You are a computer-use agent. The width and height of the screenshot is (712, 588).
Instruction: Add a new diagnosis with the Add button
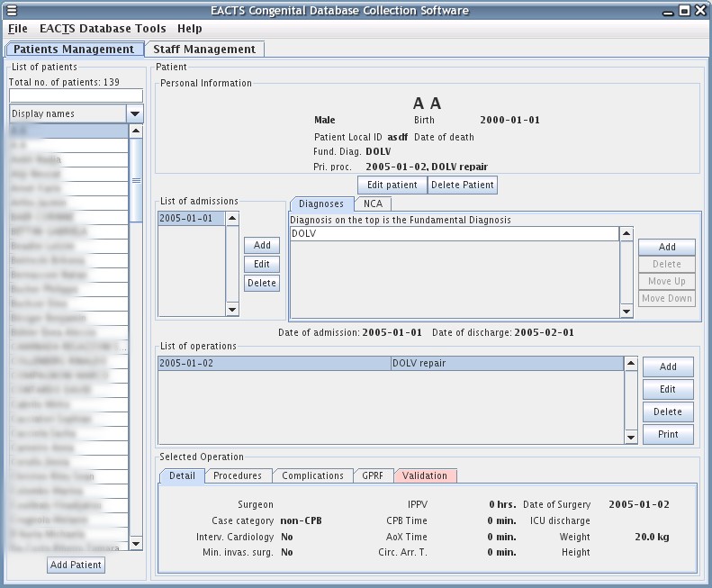pos(667,247)
